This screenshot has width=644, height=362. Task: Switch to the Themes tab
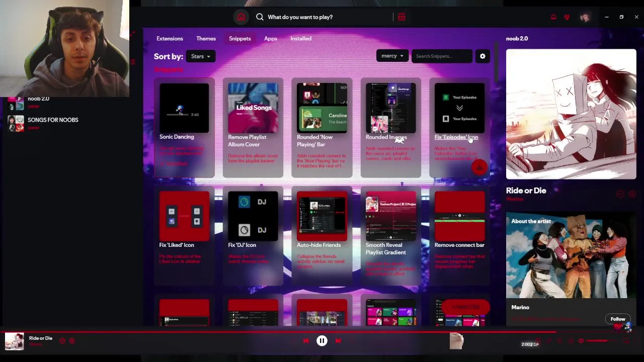[x=206, y=38]
